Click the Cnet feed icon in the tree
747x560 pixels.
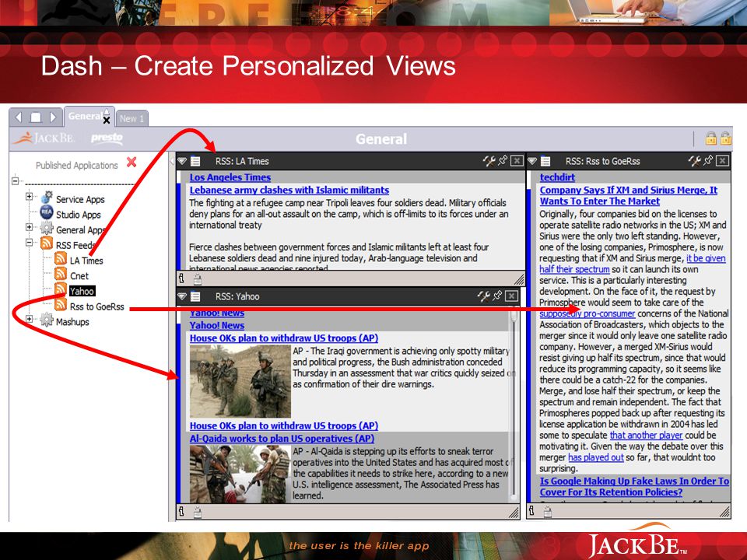click(61, 274)
